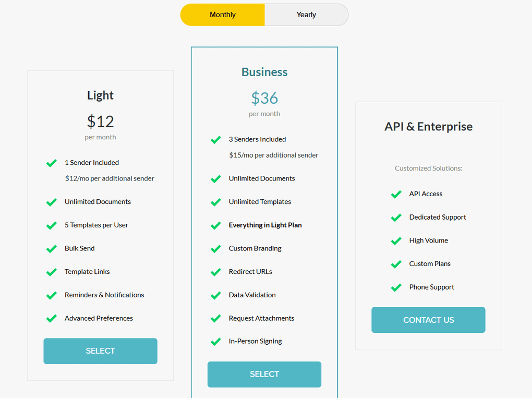Click the checkmark next to Phone Support
Viewport: 532px width, 398px height.
(x=396, y=287)
